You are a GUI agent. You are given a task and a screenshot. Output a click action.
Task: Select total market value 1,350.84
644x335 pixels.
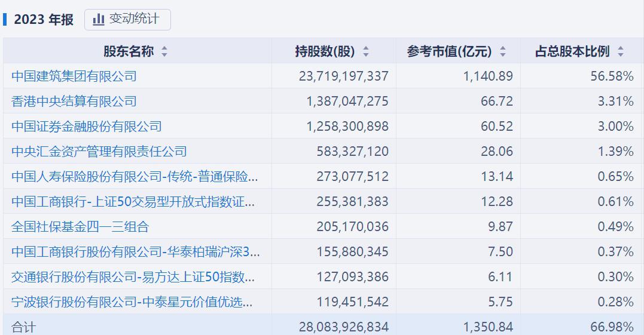point(488,327)
